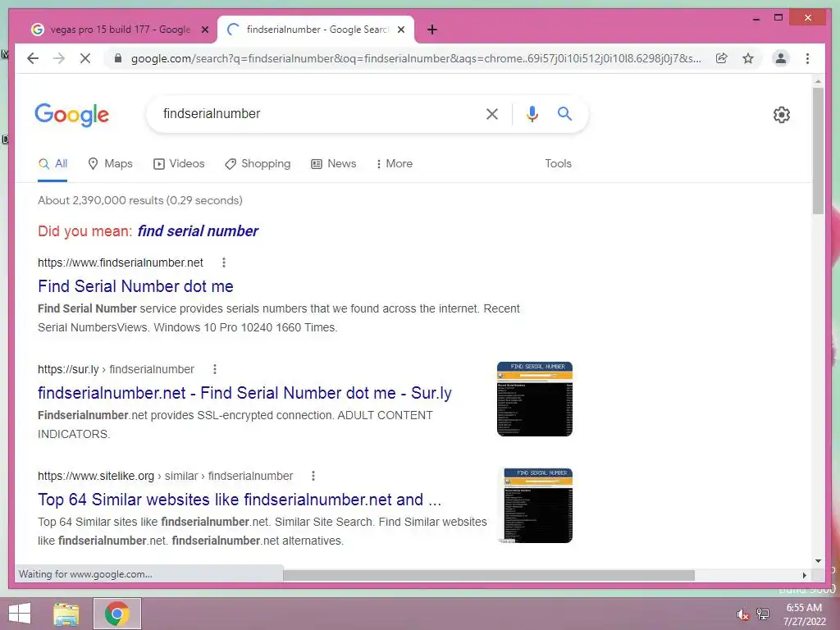
Task: Open options for sitelike.org result
Action: [313, 476]
